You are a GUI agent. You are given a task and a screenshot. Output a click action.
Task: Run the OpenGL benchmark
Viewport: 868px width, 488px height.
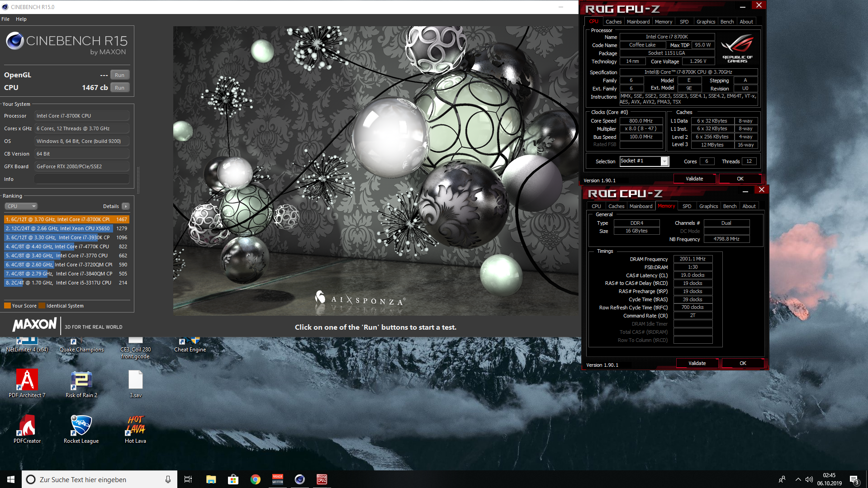point(119,75)
